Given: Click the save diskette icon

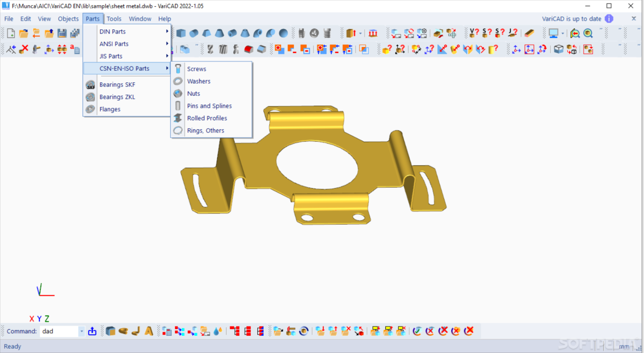Looking at the screenshot, I should click(62, 33).
